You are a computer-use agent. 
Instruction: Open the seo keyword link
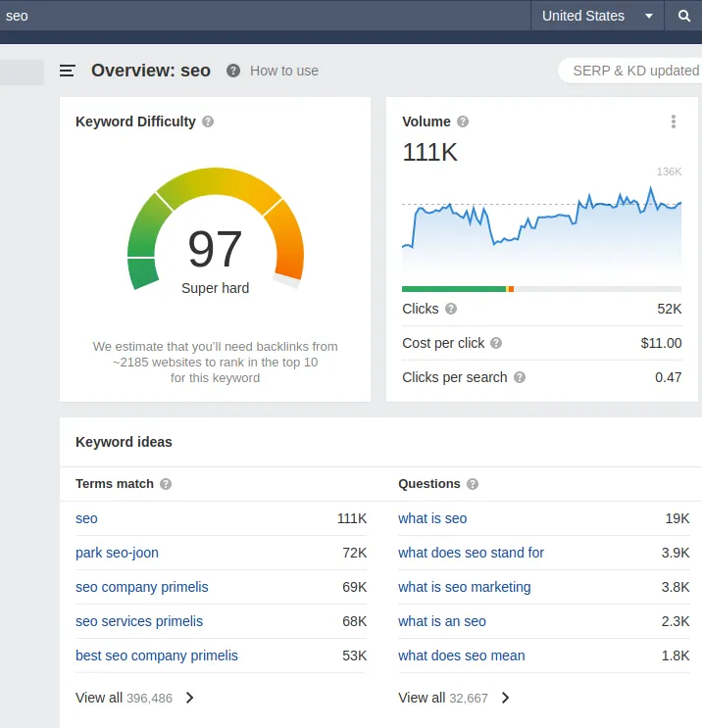(x=86, y=518)
